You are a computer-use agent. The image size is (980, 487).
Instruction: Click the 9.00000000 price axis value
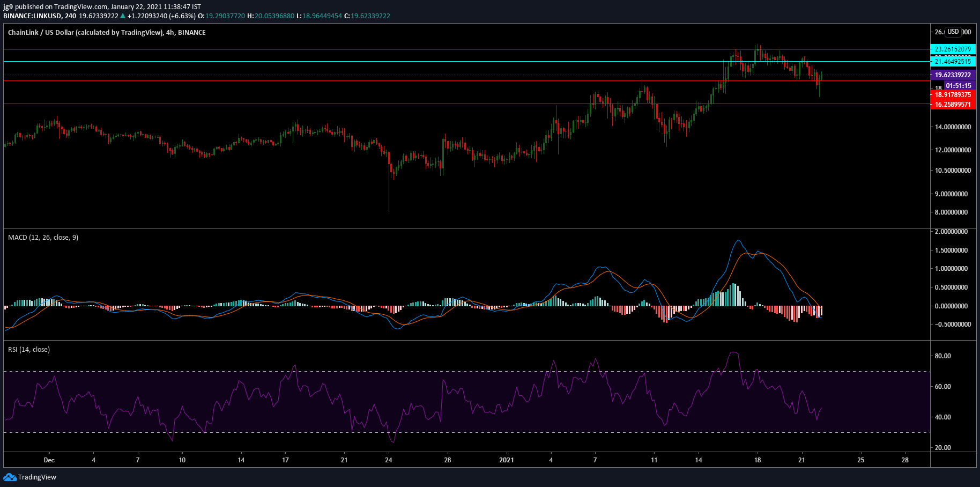click(x=951, y=194)
